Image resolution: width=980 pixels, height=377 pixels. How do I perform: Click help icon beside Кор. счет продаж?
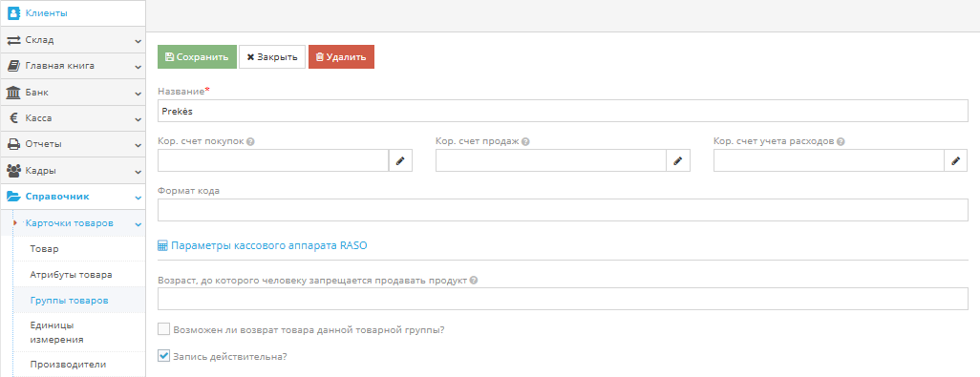(x=525, y=141)
